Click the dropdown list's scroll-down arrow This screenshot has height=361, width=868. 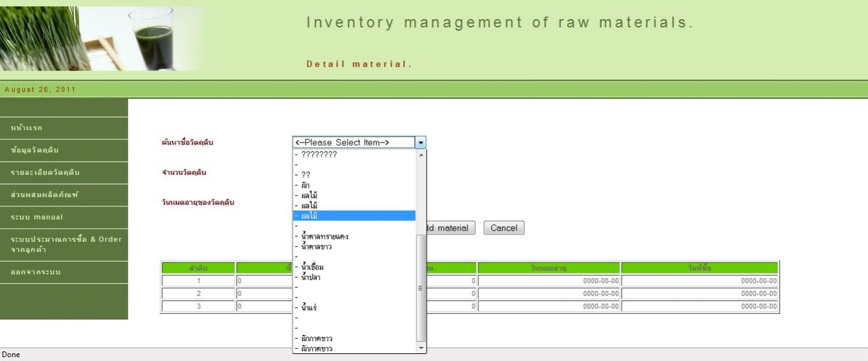pos(420,348)
